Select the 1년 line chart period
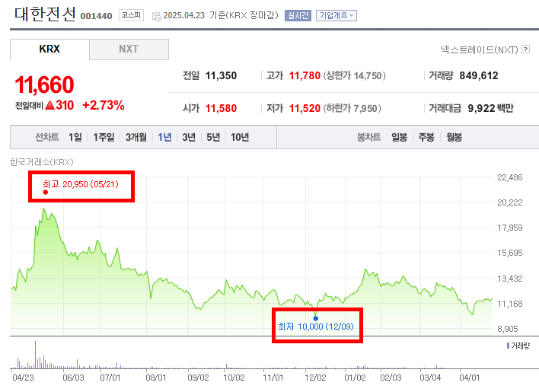This screenshot has height=392, width=539. 164,138
